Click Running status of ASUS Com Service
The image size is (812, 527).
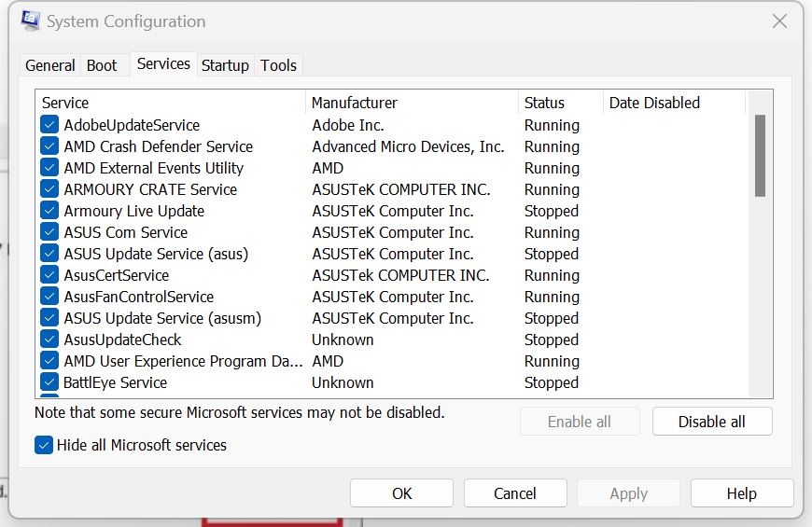(552, 232)
